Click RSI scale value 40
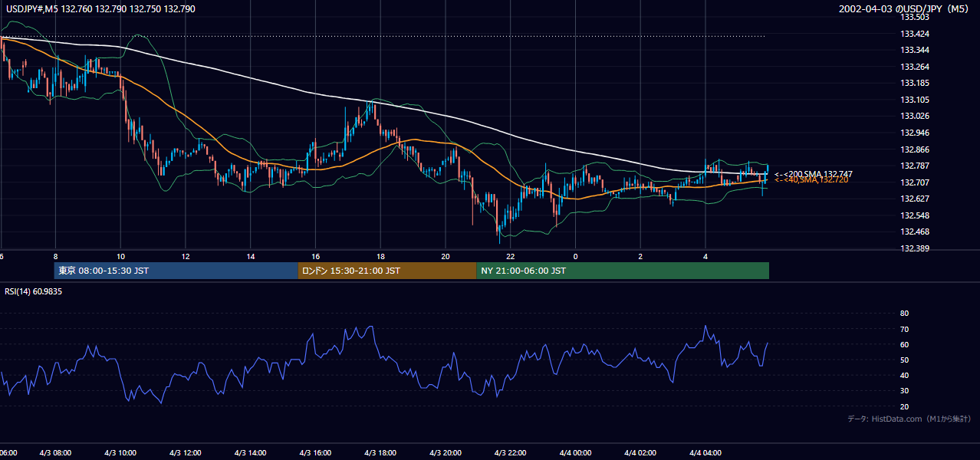This screenshot has height=460, width=980. pyautogui.click(x=904, y=375)
